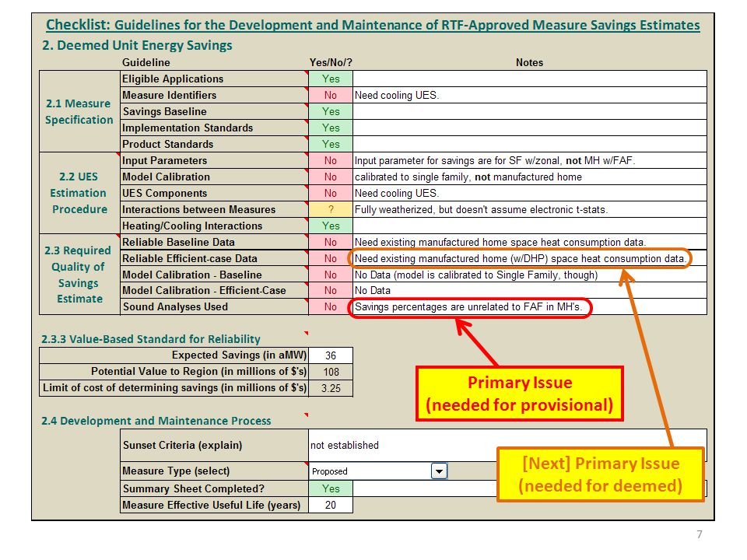Click the note on existing manufactured home baseline data
The height and width of the screenshot is (560, 747).
point(530,243)
